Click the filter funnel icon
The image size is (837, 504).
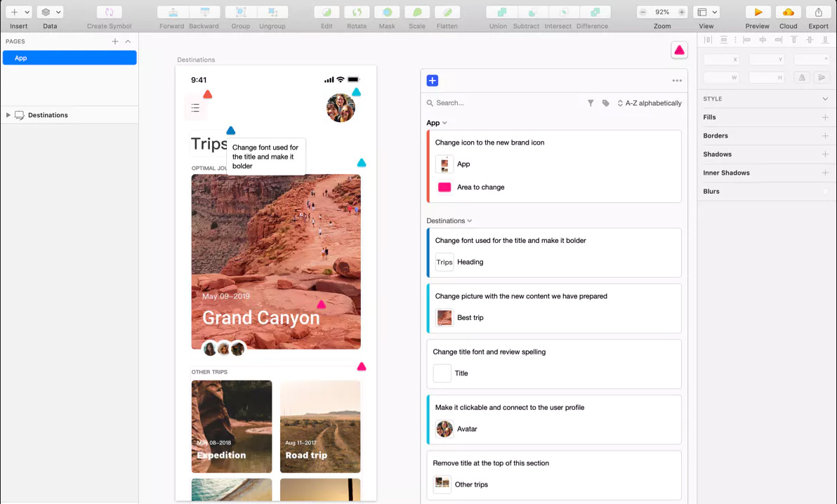591,103
